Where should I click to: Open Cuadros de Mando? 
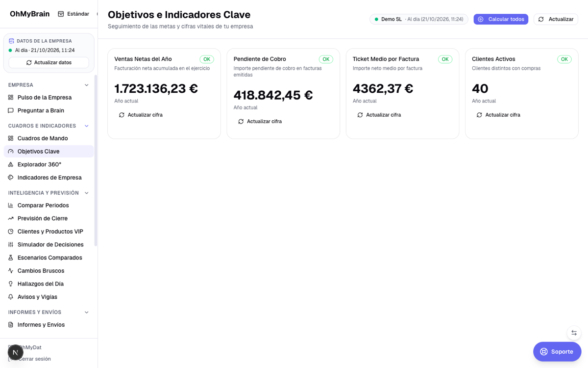tap(49, 138)
